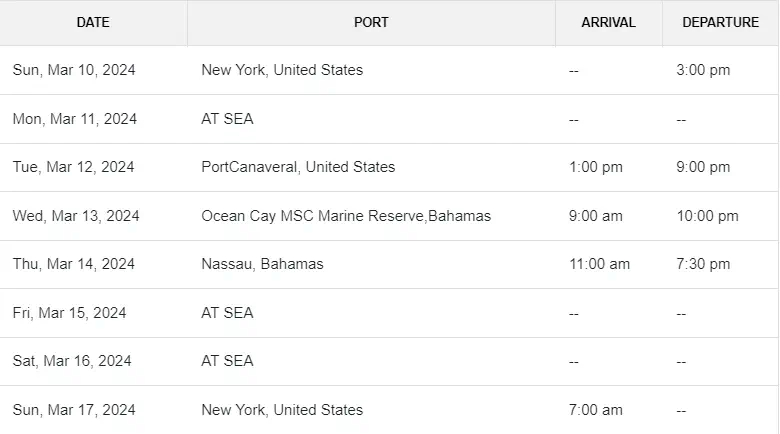Click the DEPARTURE column header
The image size is (780, 434).
(x=720, y=22)
